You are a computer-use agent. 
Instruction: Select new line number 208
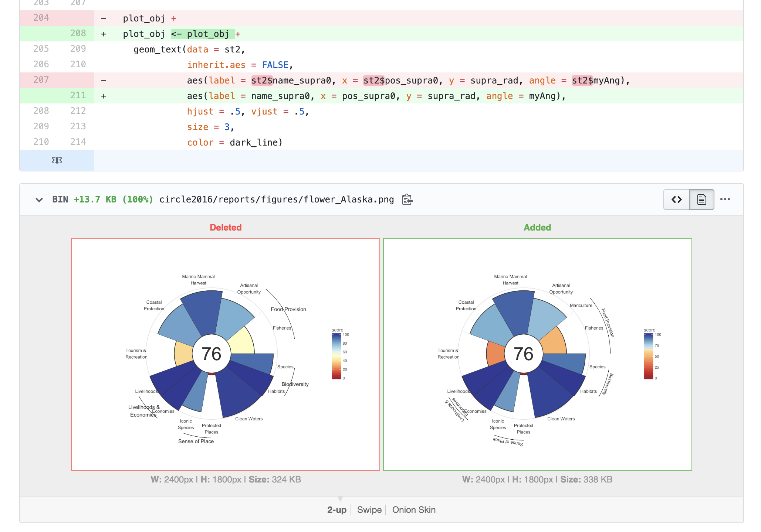click(78, 33)
